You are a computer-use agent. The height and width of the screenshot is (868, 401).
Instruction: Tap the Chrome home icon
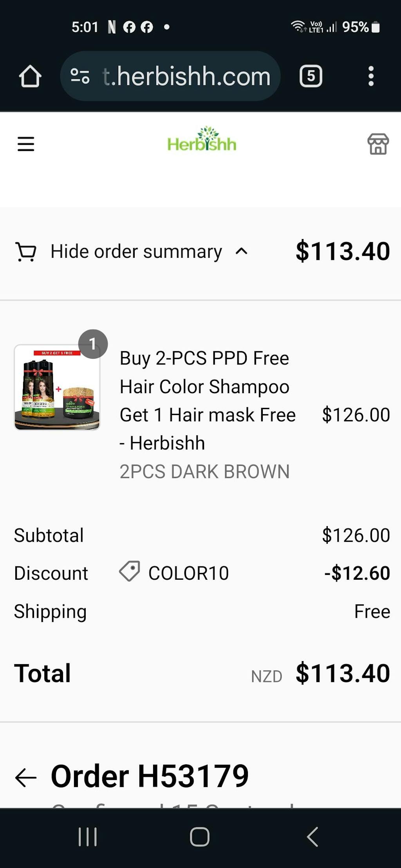point(30,76)
